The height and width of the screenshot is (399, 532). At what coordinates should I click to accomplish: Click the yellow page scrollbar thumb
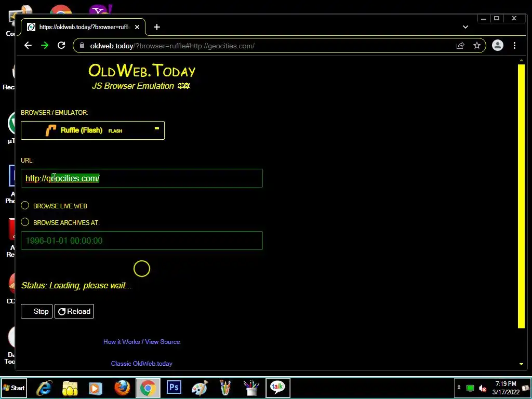521,196
